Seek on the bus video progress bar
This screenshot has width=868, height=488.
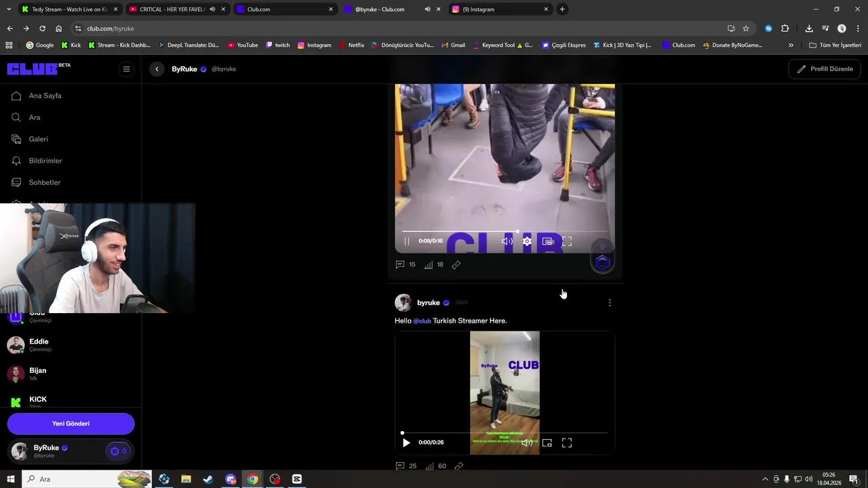click(x=505, y=231)
